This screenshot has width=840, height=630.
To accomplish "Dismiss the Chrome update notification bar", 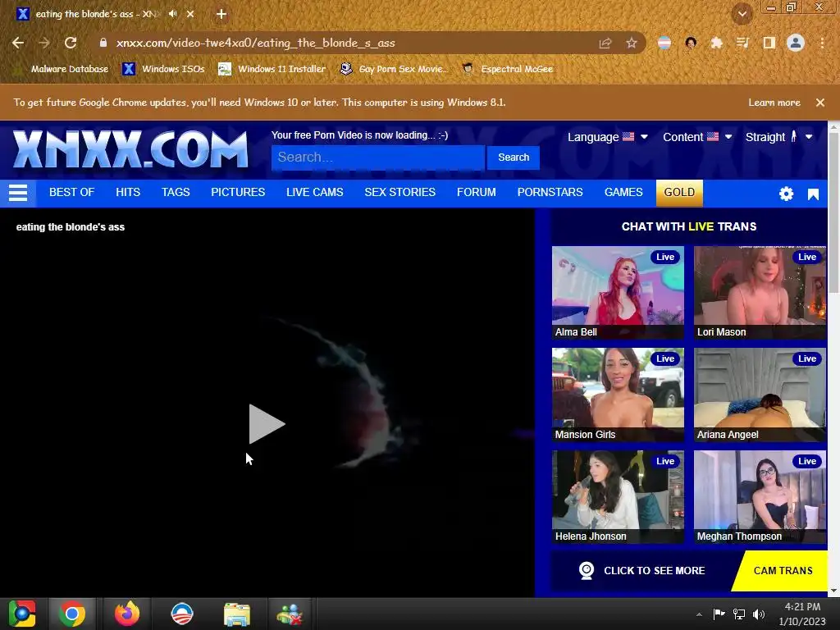I will (820, 103).
